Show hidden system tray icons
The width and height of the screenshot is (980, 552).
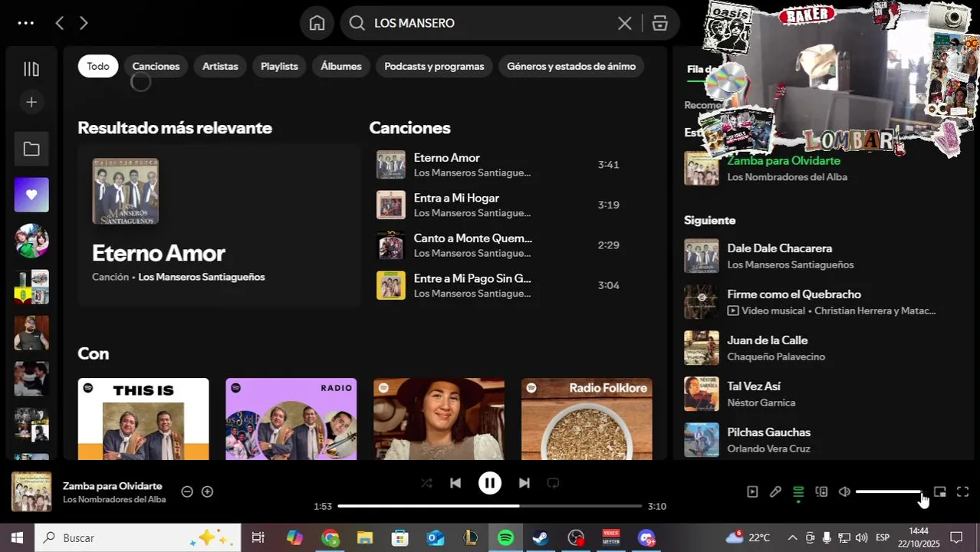pyautogui.click(x=792, y=537)
